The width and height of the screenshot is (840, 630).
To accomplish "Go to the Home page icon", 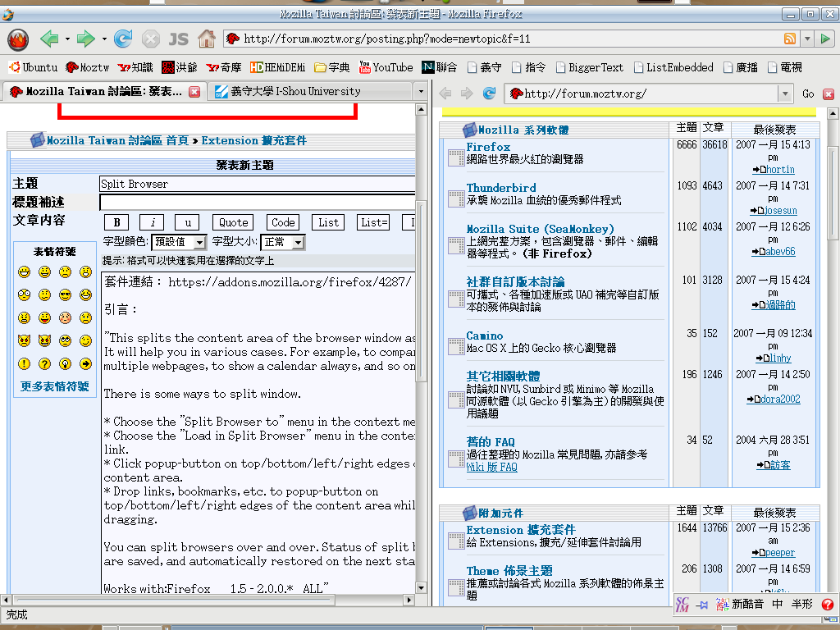I will click(207, 39).
